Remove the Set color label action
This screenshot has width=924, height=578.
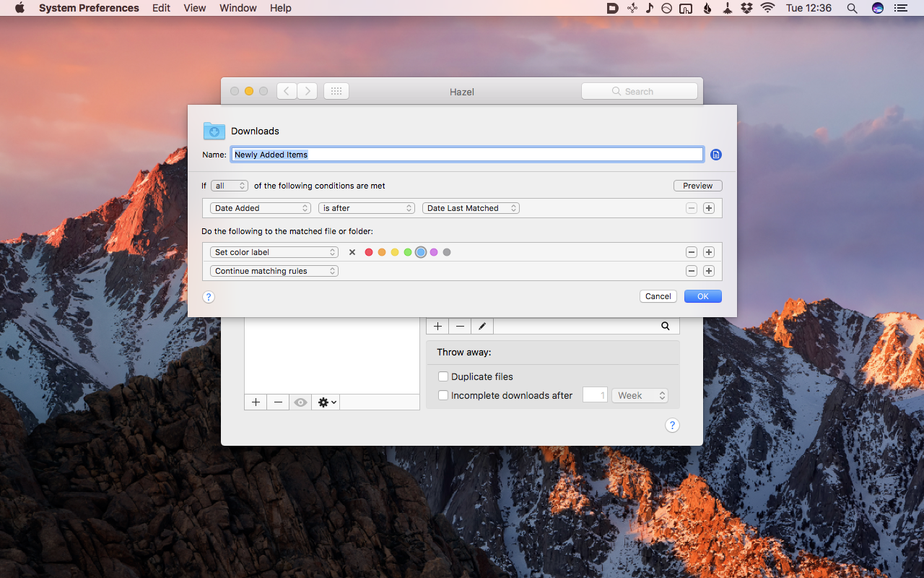click(x=692, y=252)
